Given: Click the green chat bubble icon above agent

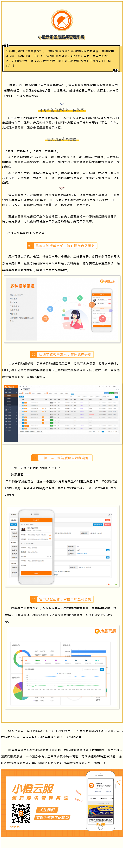Looking at the screenshot, I should 80,298.
